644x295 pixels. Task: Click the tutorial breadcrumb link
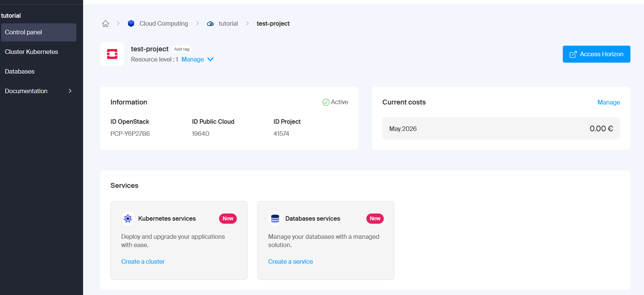coord(228,23)
